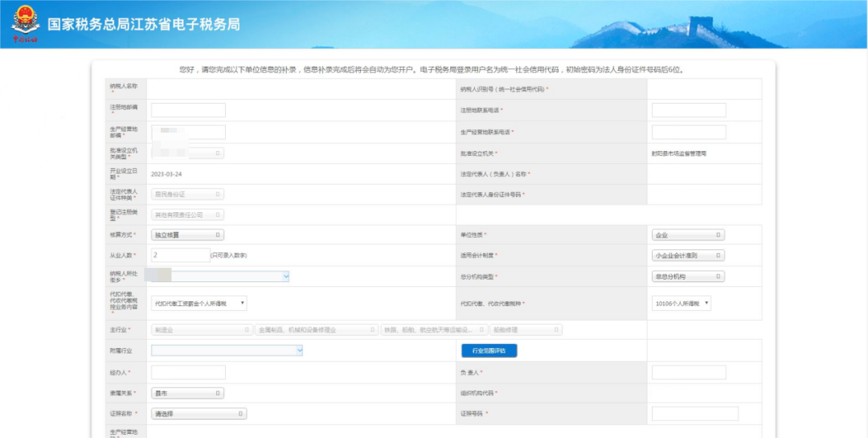
Task: Open the 代扣代缴工资薪金个人所得税 dropdown
Action: point(199,303)
